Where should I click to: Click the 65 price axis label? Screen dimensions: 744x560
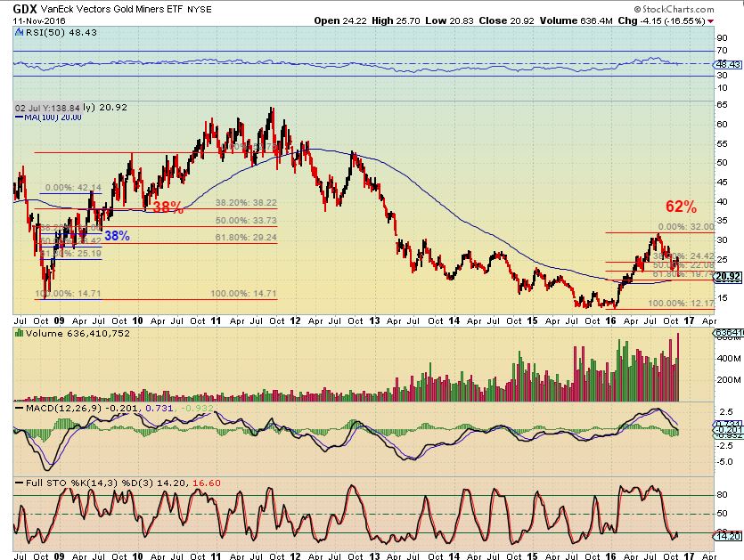722,105
